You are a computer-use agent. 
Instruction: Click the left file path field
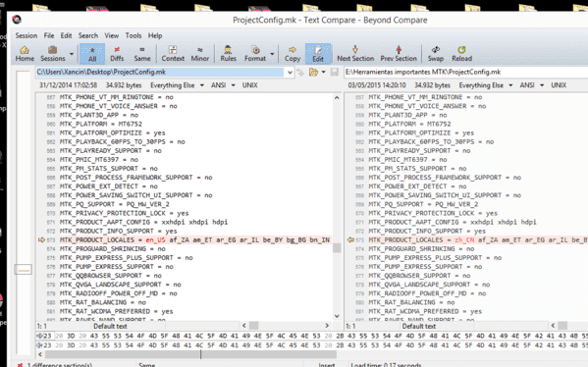click(x=161, y=72)
